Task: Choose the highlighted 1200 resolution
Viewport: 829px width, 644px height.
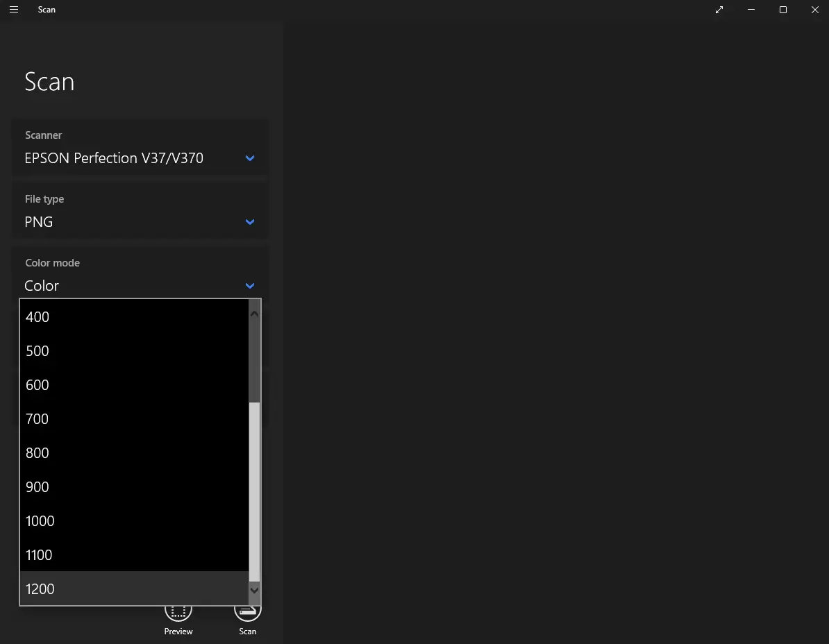Action: click(134, 588)
